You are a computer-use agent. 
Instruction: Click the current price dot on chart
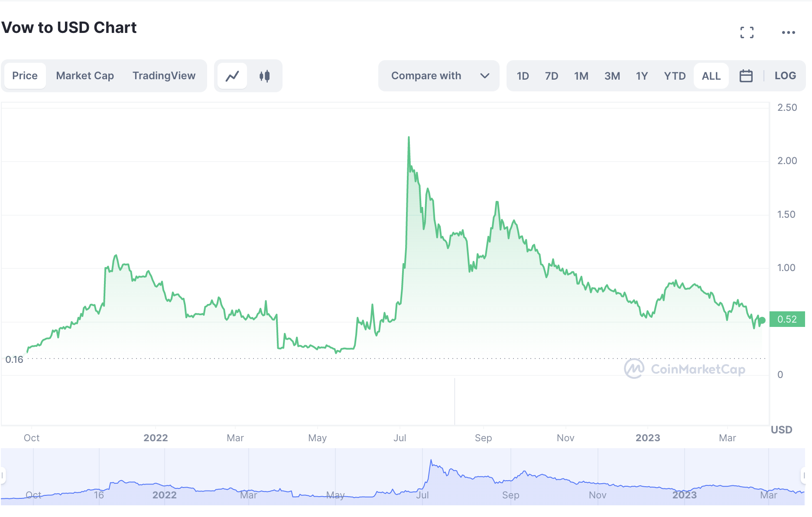(x=762, y=320)
